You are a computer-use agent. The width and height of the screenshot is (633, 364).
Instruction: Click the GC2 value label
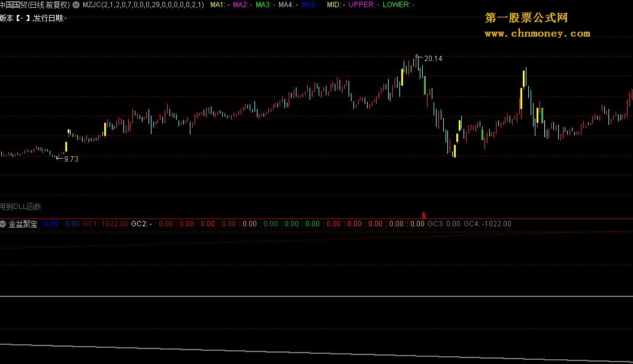[142, 223]
